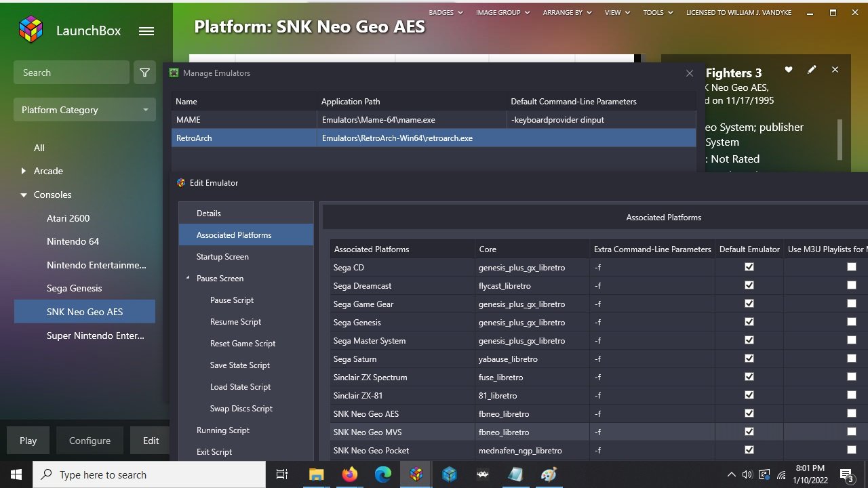Image resolution: width=868 pixels, height=488 pixels.
Task: Click the Manage Emulators window icon
Action: pyautogui.click(x=174, y=73)
